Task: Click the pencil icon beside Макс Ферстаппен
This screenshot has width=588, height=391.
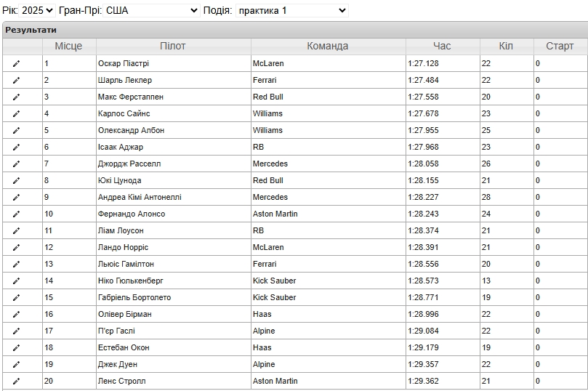Action: (x=16, y=97)
